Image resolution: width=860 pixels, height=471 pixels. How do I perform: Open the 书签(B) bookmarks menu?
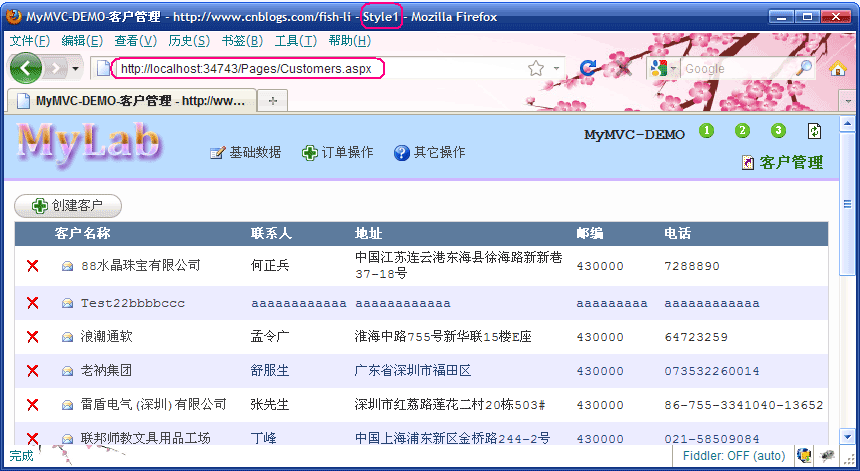click(241, 41)
